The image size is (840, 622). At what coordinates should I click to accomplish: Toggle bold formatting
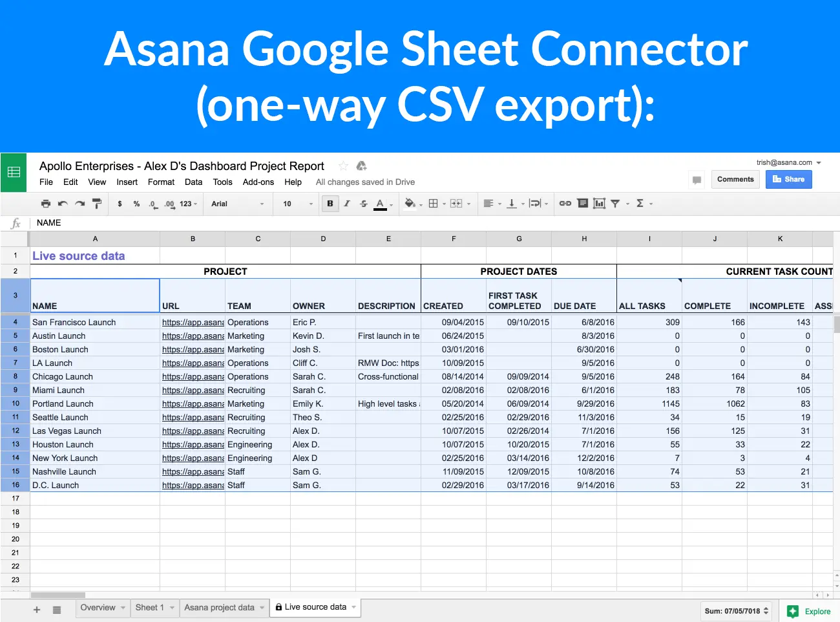click(x=330, y=204)
